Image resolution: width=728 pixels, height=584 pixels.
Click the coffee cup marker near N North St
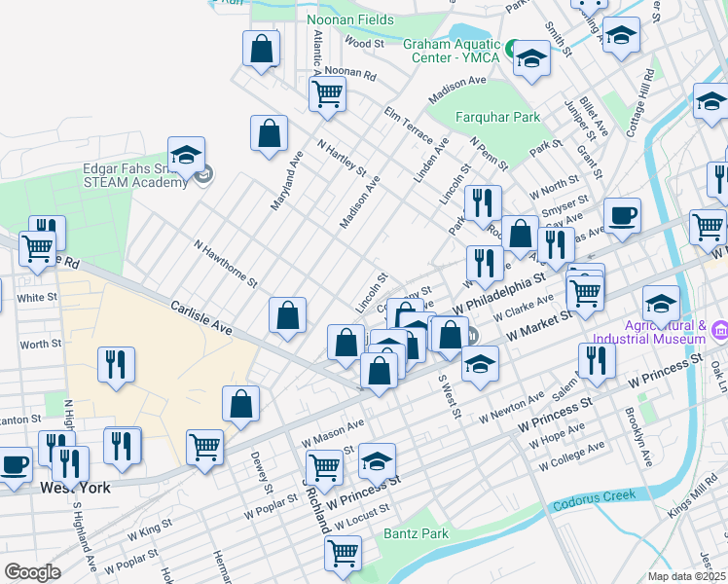click(622, 216)
